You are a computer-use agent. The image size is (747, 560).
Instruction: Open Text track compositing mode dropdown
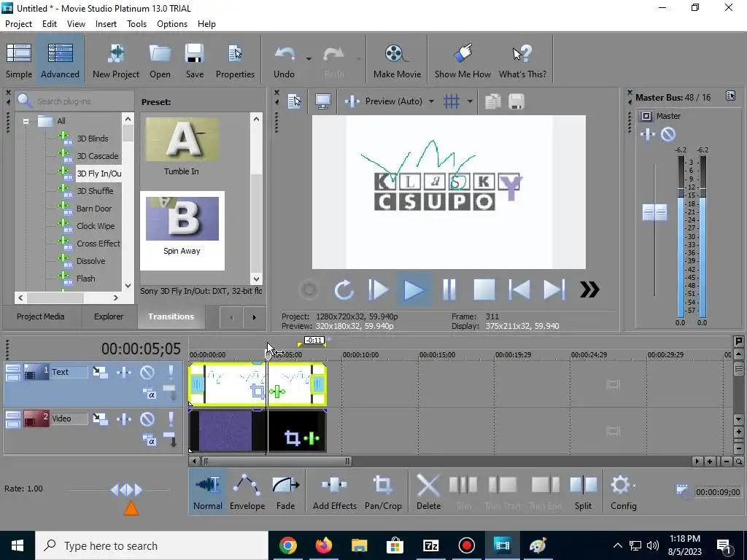tap(149, 393)
